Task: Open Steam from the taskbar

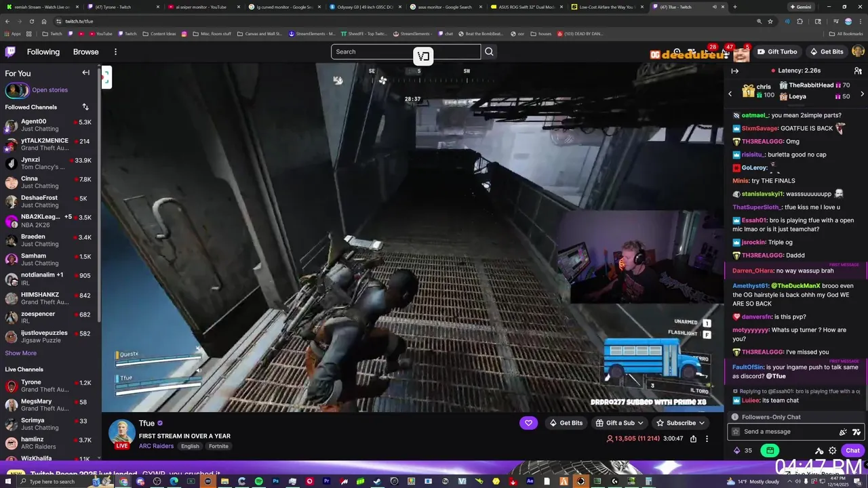Action: click(377, 481)
